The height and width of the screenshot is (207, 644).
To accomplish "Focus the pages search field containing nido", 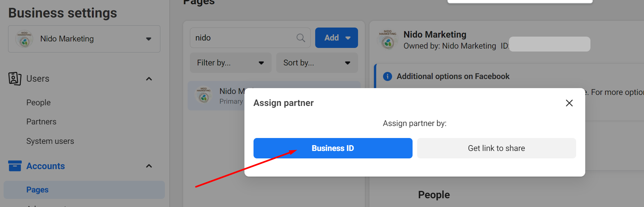I will click(x=250, y=38).
